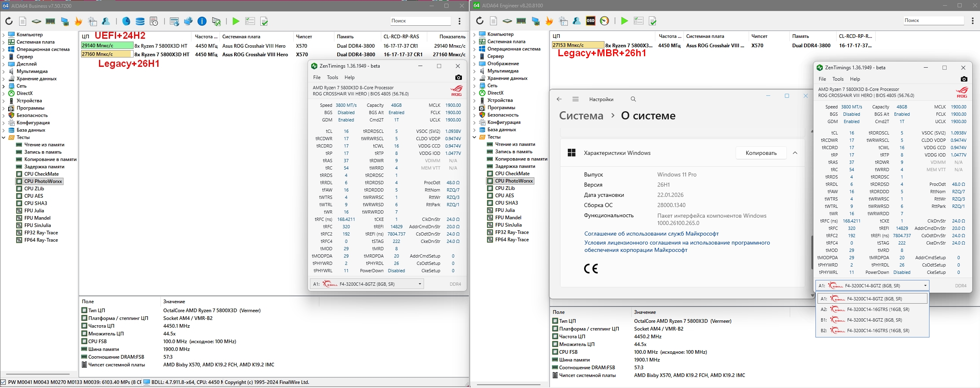Click the Копировать button in Settings
Viewport: 980px width, 388px height.
point(761,153)
